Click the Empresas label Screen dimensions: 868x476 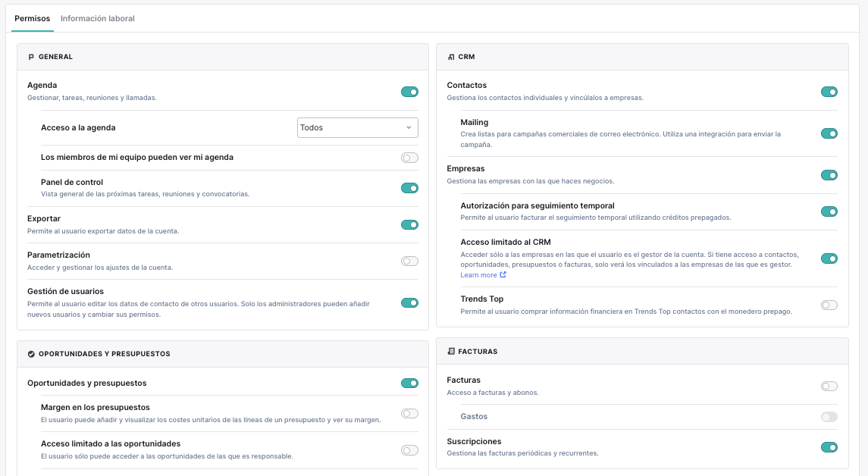pyautogui.click(x=465, y=169)
